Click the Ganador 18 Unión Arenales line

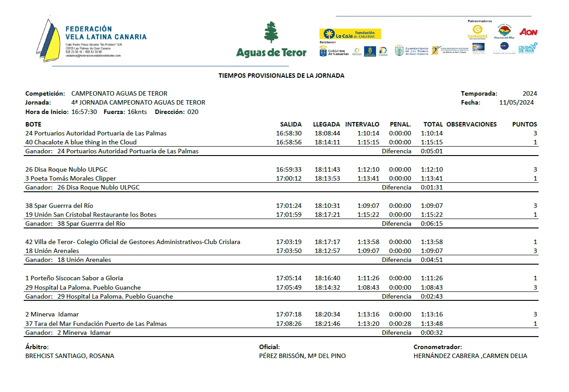[x=68, y=260]
